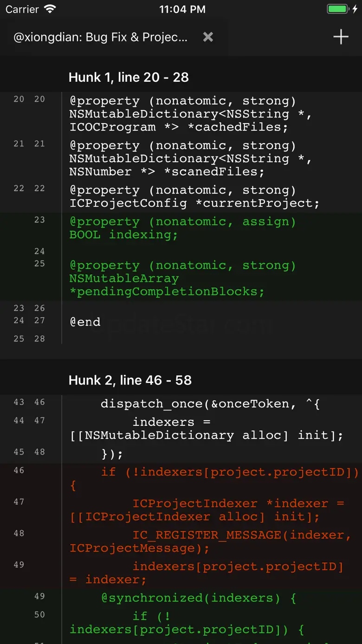
Task: Tap the cachedFiles property code line
Action: (190, 114)
